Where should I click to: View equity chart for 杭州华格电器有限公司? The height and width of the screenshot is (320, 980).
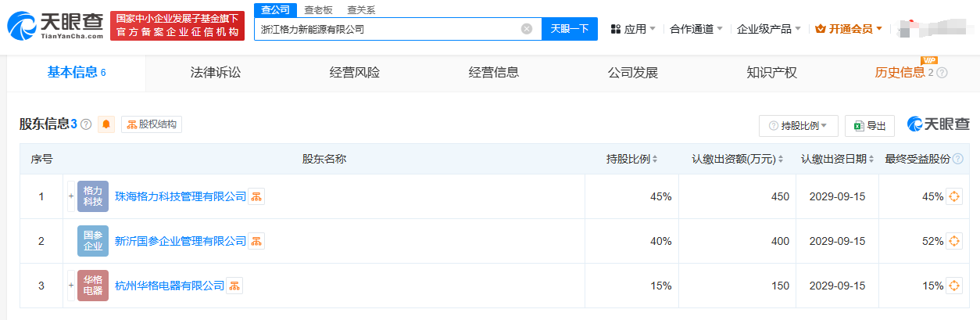point(234,286)
